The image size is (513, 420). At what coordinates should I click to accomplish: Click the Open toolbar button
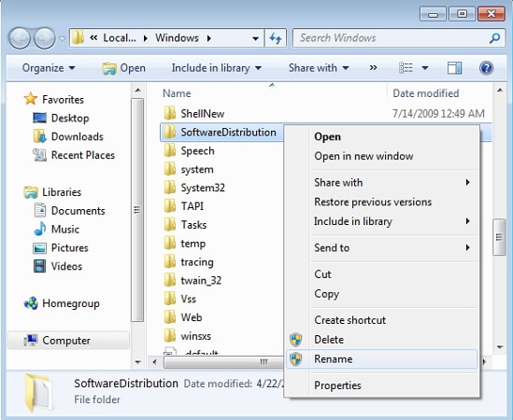123,68
